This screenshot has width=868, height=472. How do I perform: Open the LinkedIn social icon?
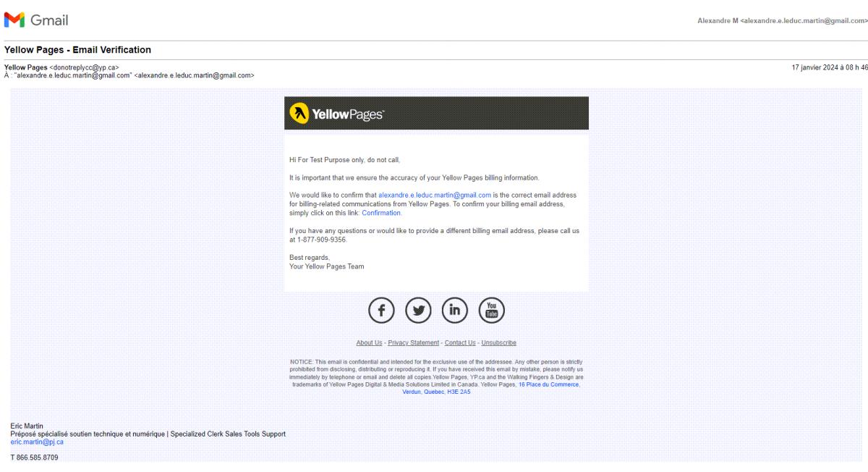455,310
